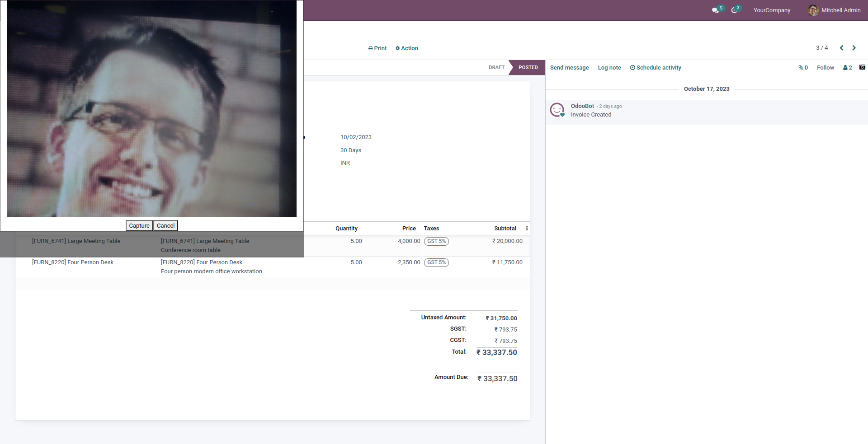The image size is (868, 444).
Task: Click the OdooBot avatar
Action: pos(557,110)
